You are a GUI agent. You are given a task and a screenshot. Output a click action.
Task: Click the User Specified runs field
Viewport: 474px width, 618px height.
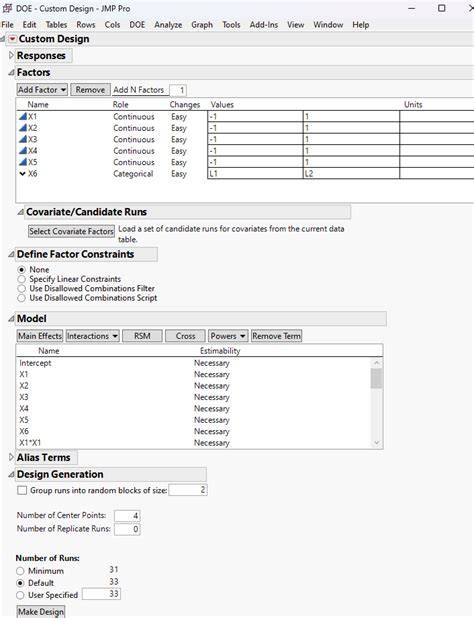click(x=101, y=594)
